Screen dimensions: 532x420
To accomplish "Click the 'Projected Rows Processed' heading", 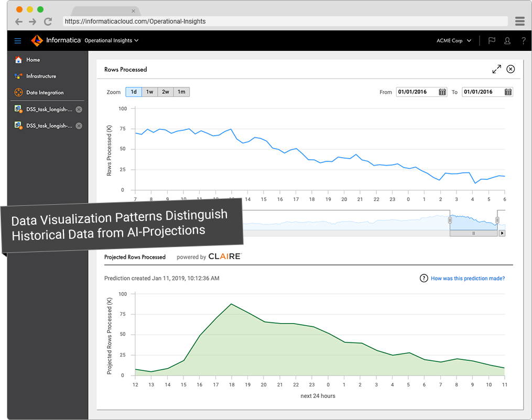I will [x=135, y=257].
